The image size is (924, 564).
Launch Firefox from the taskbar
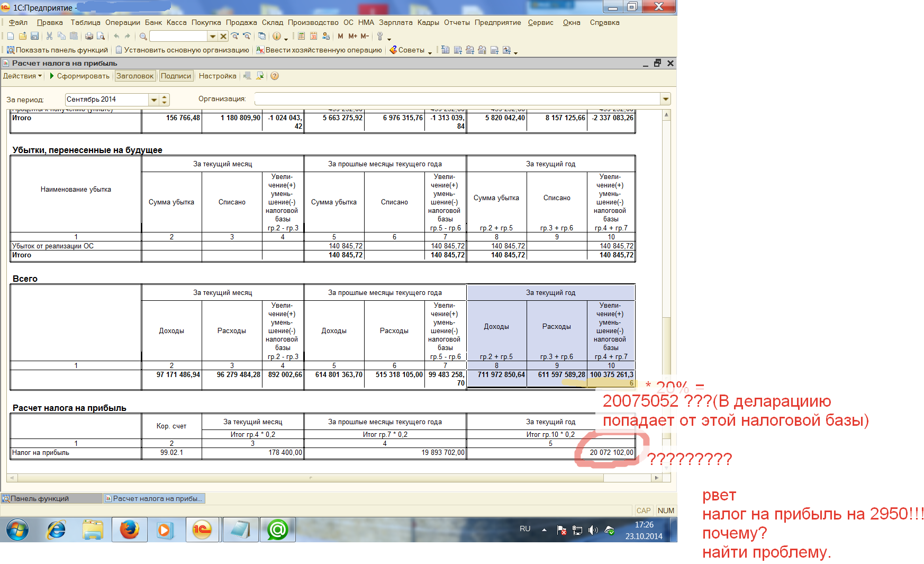click(x=129, y=529)
